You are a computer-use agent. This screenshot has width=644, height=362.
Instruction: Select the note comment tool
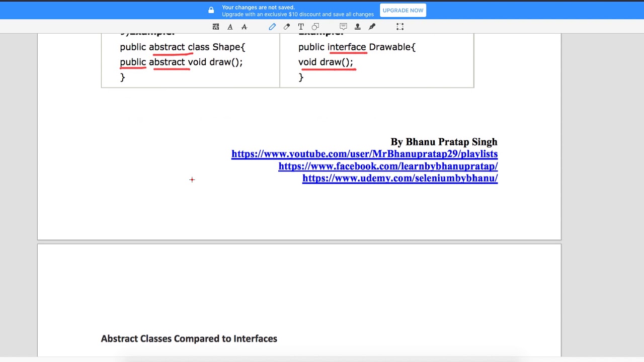(x=343, y=27)
